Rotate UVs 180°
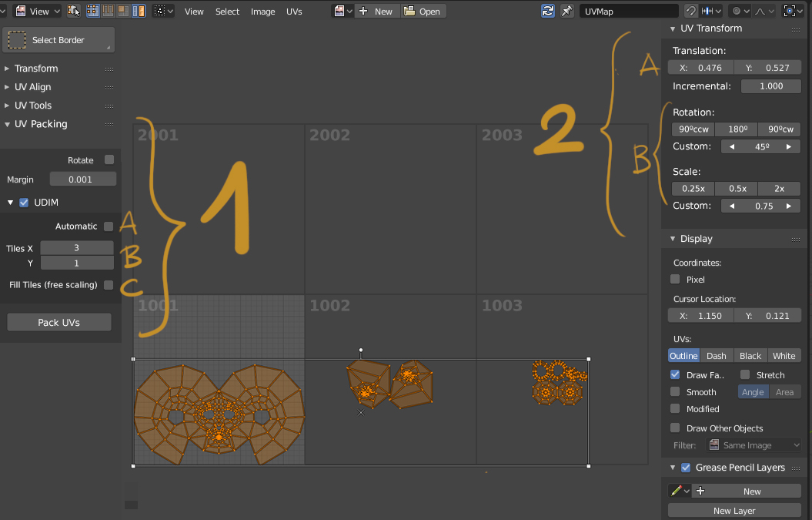 pyautogui.click(x=737, y=129)
